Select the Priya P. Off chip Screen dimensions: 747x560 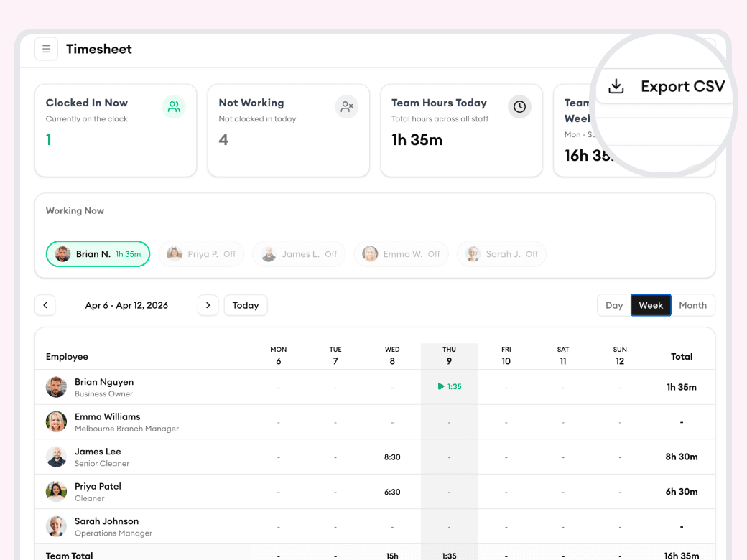201,253
